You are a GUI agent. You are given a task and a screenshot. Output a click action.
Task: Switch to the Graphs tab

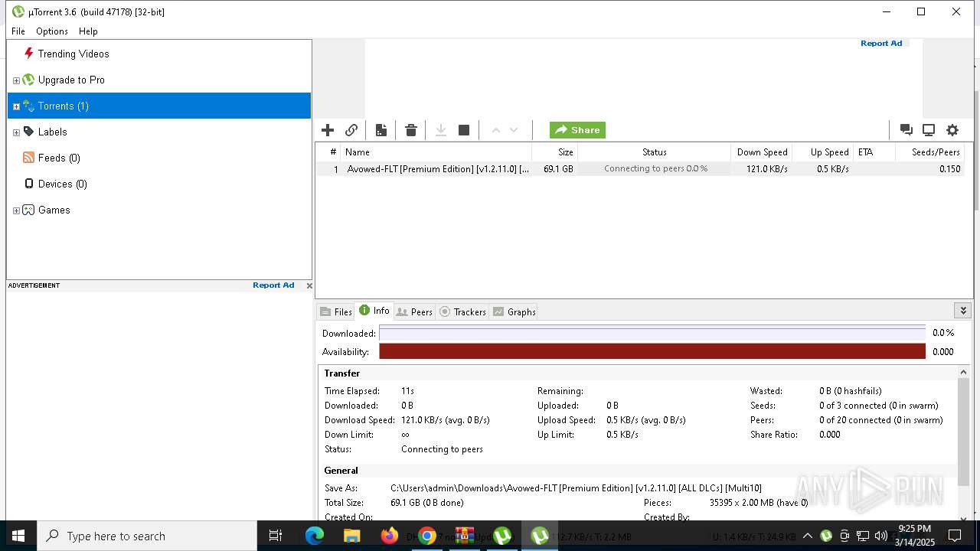coord(514,311)
